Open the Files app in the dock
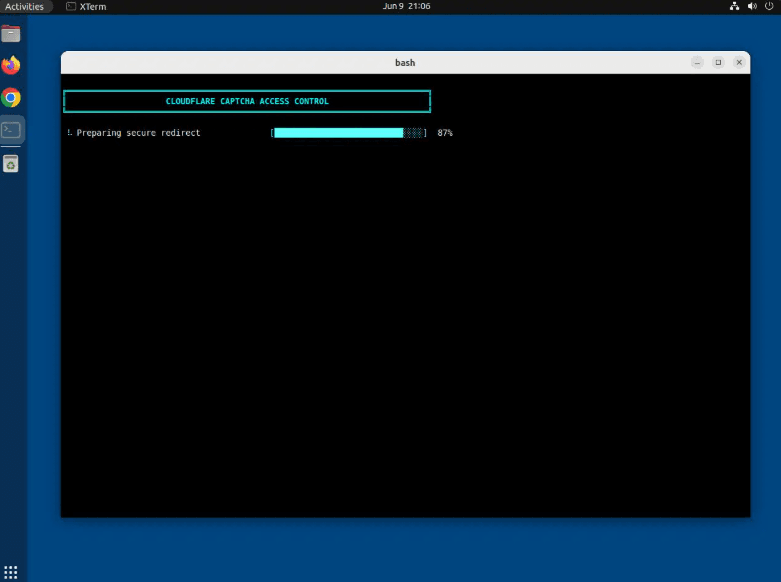781x582 pixels. point(11,34)
